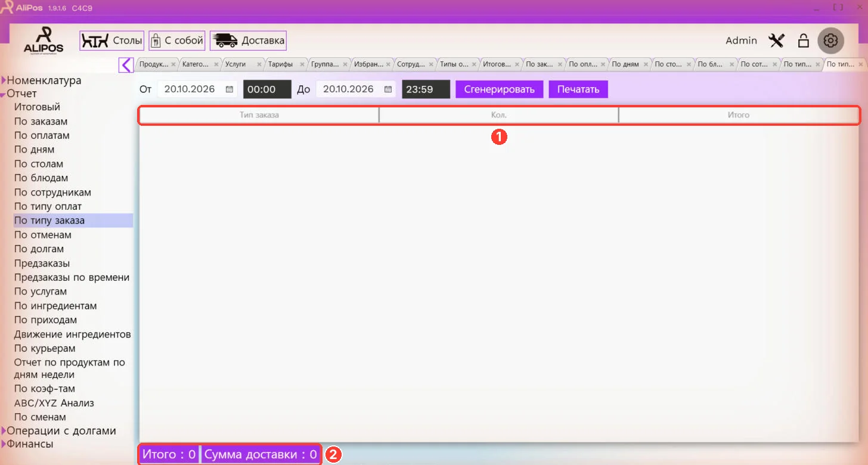Close the Продук... tab with its x

(x=173, y=64)
